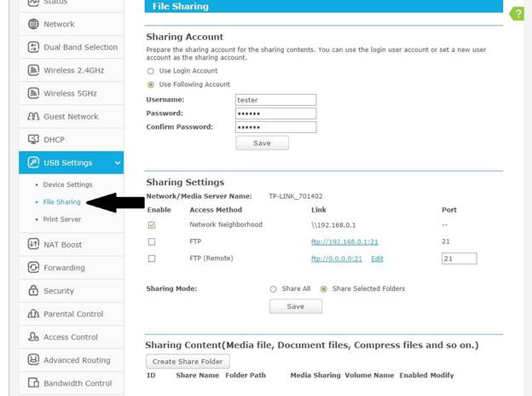Click the FTP (Remote) port field

(459, 259)
